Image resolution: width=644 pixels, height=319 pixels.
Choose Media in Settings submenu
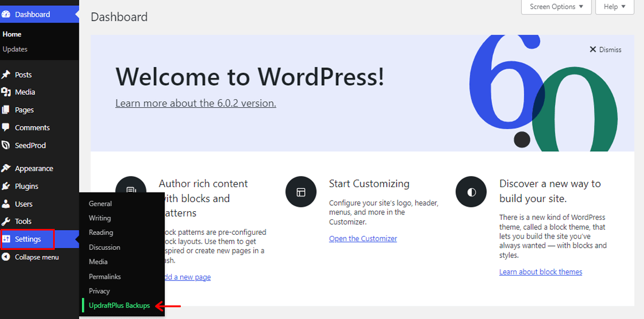click(x=98, y=262)
